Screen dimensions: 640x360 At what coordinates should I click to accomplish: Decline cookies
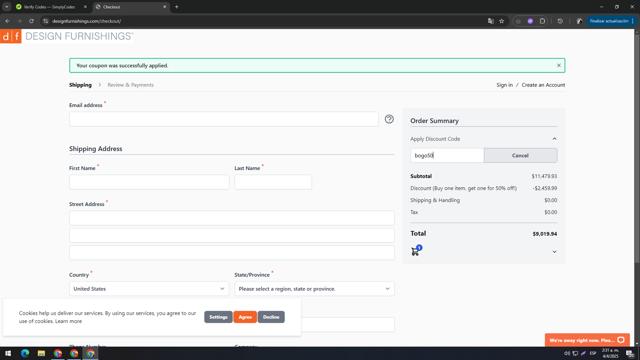[x=271, y=317]
